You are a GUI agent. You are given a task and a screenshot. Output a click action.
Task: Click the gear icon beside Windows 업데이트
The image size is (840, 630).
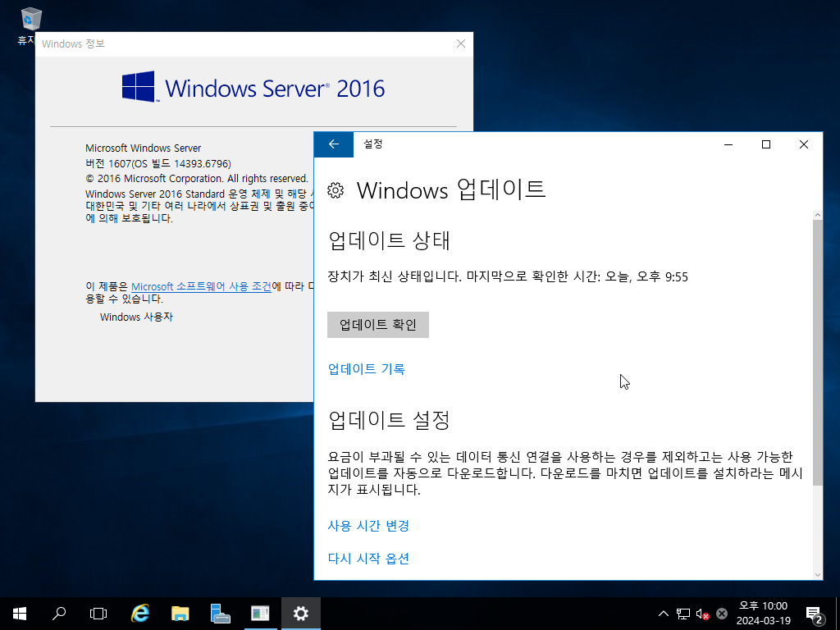click(336, 190)
